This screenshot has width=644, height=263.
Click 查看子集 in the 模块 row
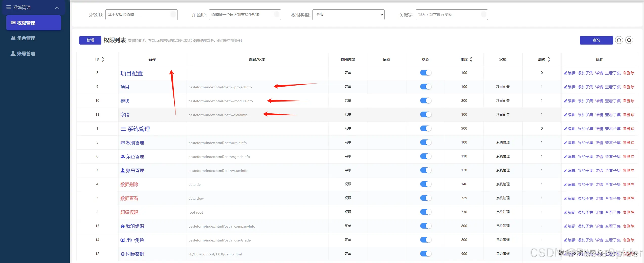pyautogui.click(x=613, y=101)
